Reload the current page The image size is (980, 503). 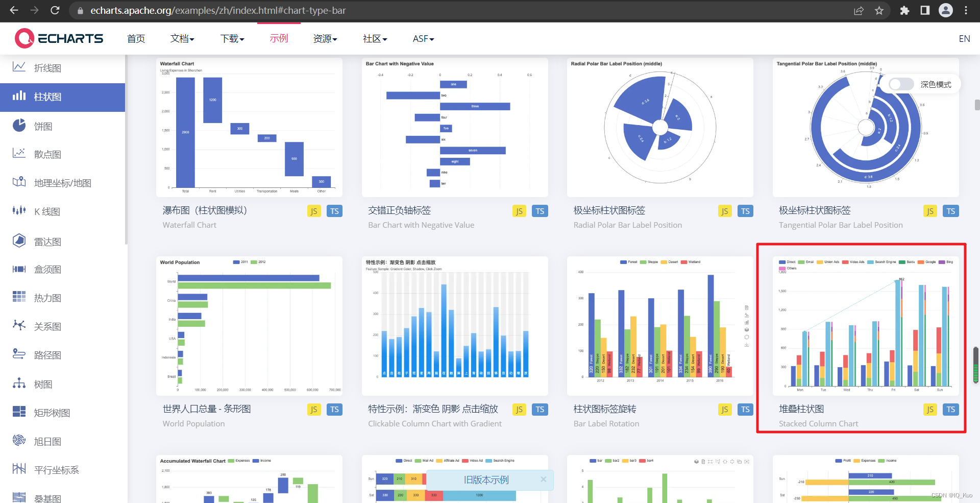click(x=55, y=10)
